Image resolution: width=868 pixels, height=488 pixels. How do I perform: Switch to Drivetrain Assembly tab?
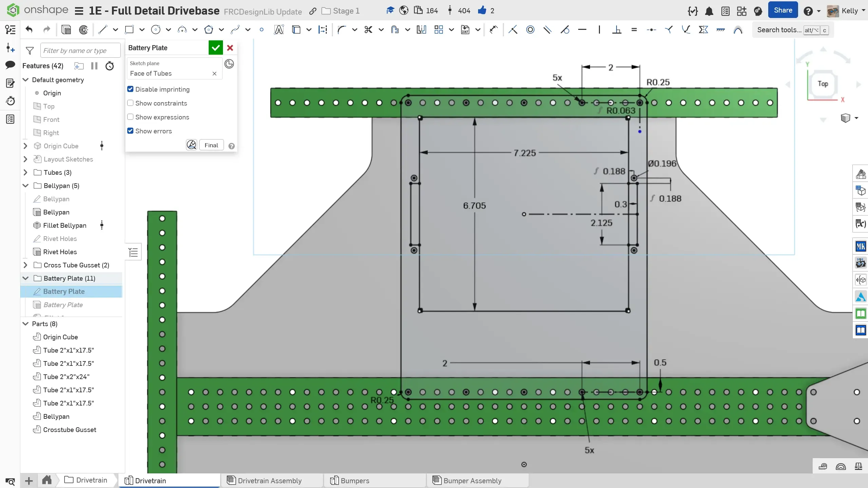[x=269, y=481]
